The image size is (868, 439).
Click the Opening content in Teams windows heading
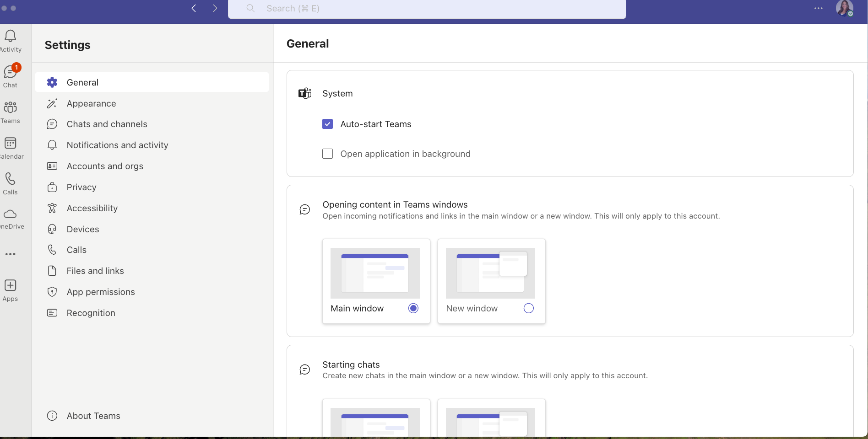[x=395, y=204]
